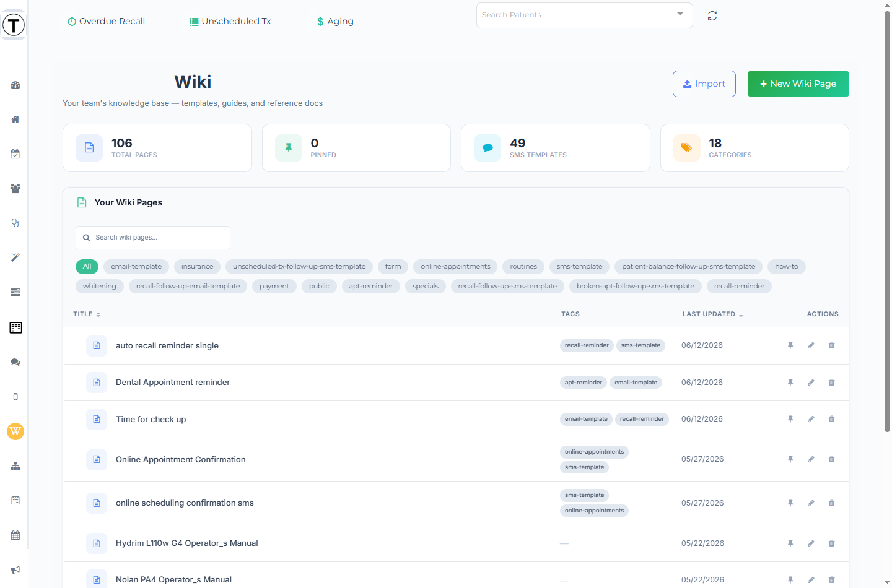Open Unscheduled Tx tab
Viewport: 892px width, 588px height.
(230, 21)
